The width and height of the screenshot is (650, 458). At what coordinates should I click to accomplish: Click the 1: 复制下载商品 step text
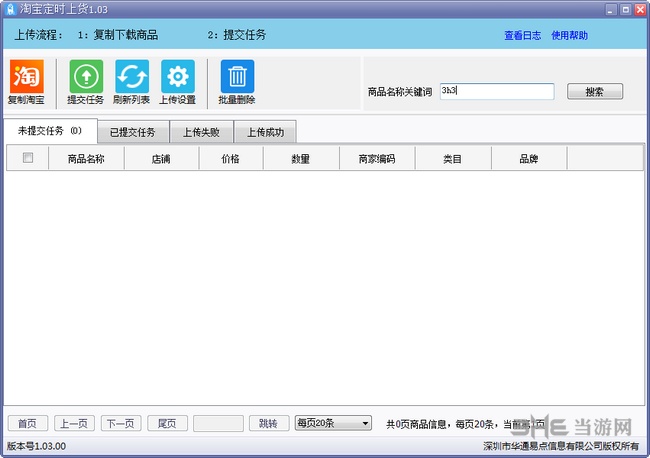pos(118,35)
